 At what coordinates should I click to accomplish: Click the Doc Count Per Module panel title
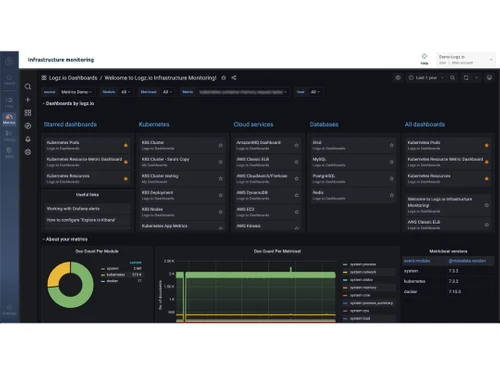tap(97, 251)
